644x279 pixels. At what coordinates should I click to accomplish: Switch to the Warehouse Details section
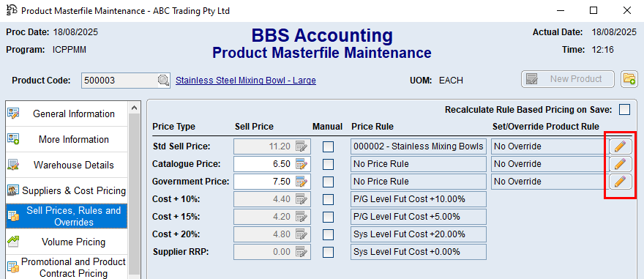tap(67, 165)
